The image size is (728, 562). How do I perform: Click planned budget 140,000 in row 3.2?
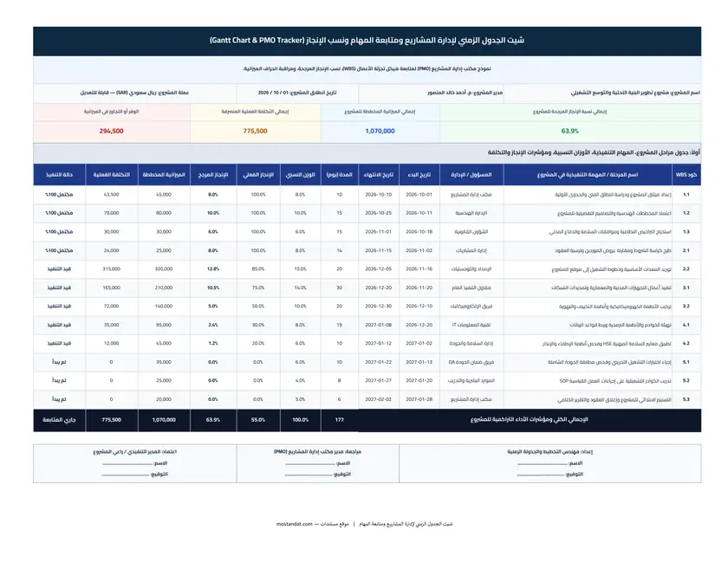click(164, 307)
